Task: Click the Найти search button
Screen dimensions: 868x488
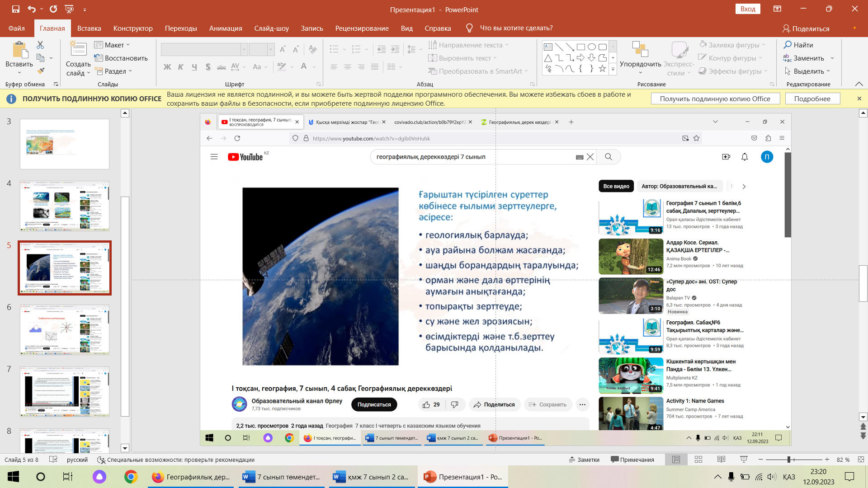Action: click(x=798, y=45)
